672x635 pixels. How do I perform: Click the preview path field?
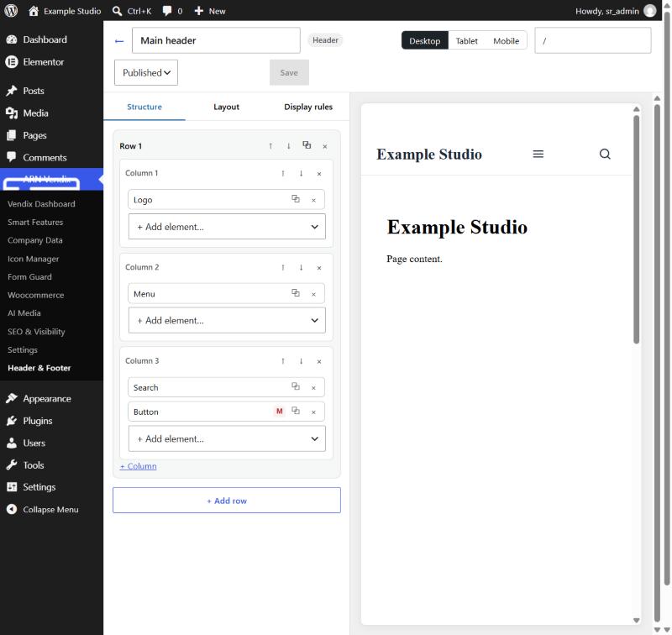[593, 40]
